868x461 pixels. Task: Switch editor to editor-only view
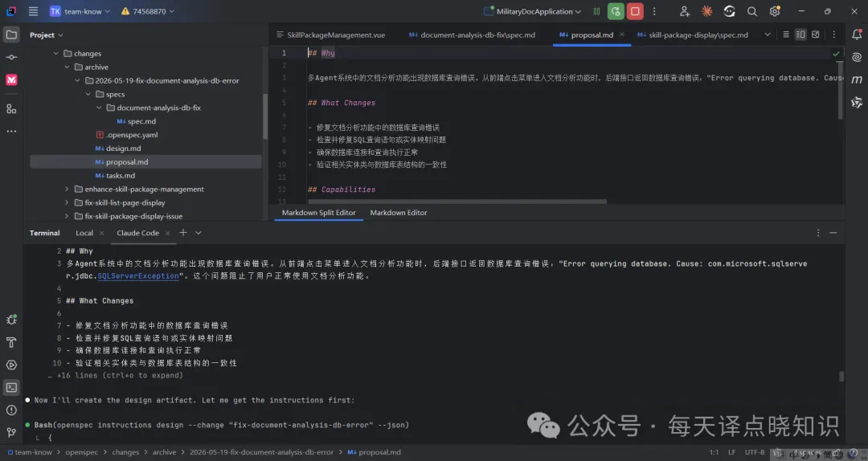[786, 35]
